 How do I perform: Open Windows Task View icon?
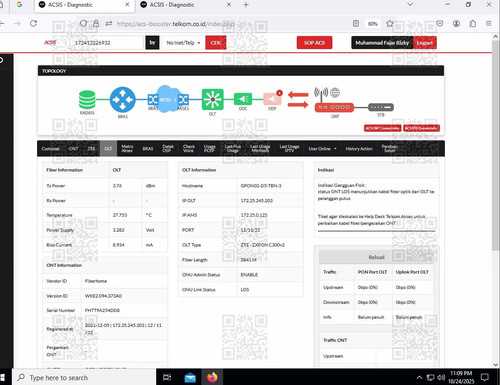pos(167,377)
